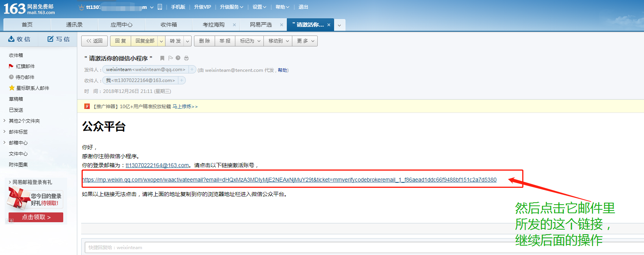644x255 pixels.
Task: Click the red 点击领取 button
Action: click(36, 217)
